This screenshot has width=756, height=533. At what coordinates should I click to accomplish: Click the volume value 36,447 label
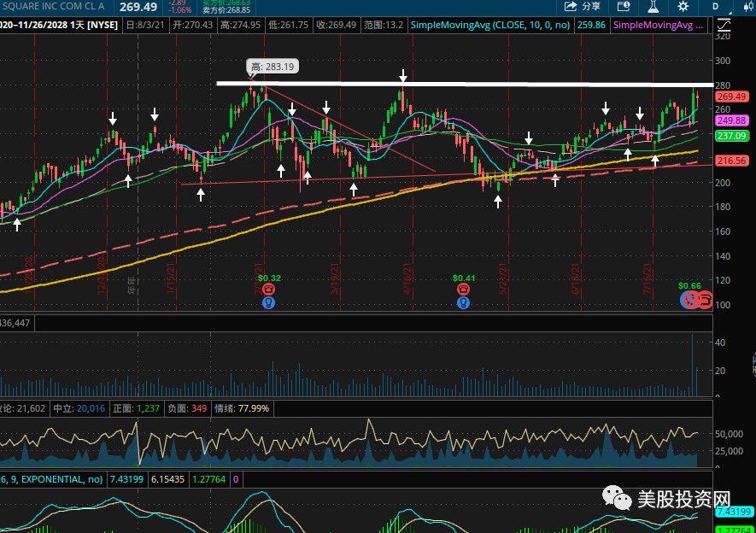(x=15, y=323)
